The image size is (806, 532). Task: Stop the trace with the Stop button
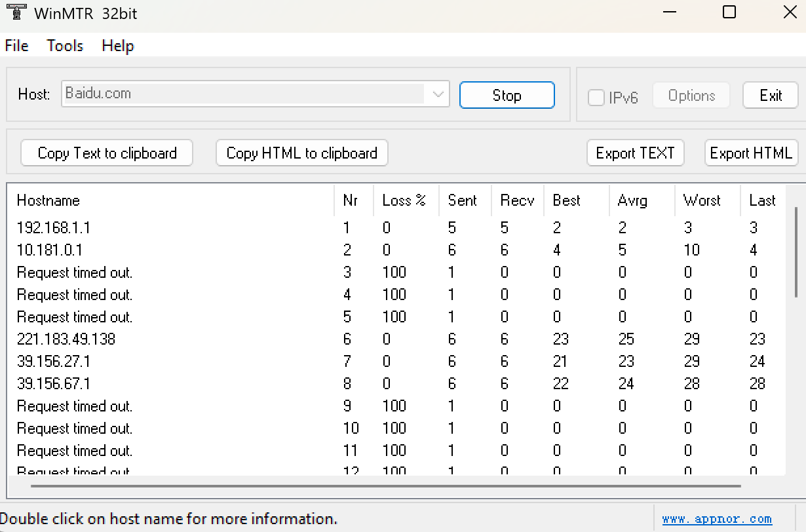507,96
